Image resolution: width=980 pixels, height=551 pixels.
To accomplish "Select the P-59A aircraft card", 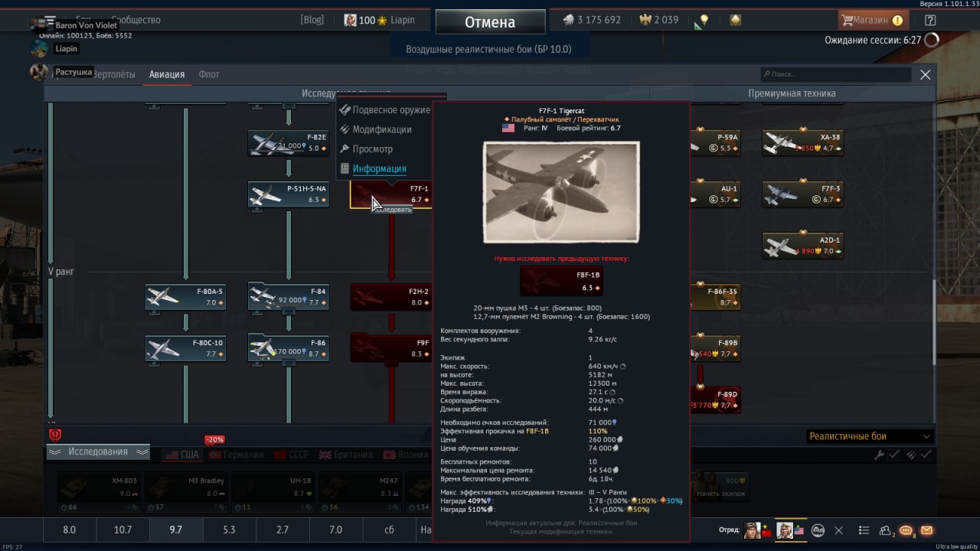I will click(716, 143).
